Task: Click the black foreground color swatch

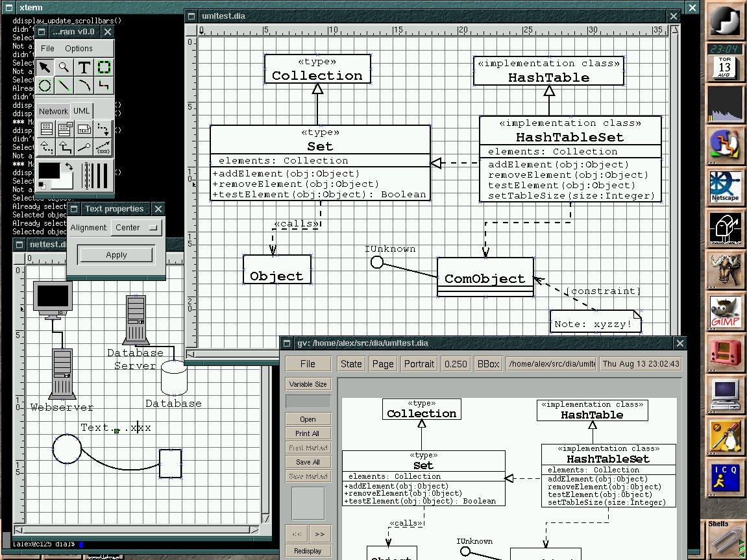Action: coord(49,171)
